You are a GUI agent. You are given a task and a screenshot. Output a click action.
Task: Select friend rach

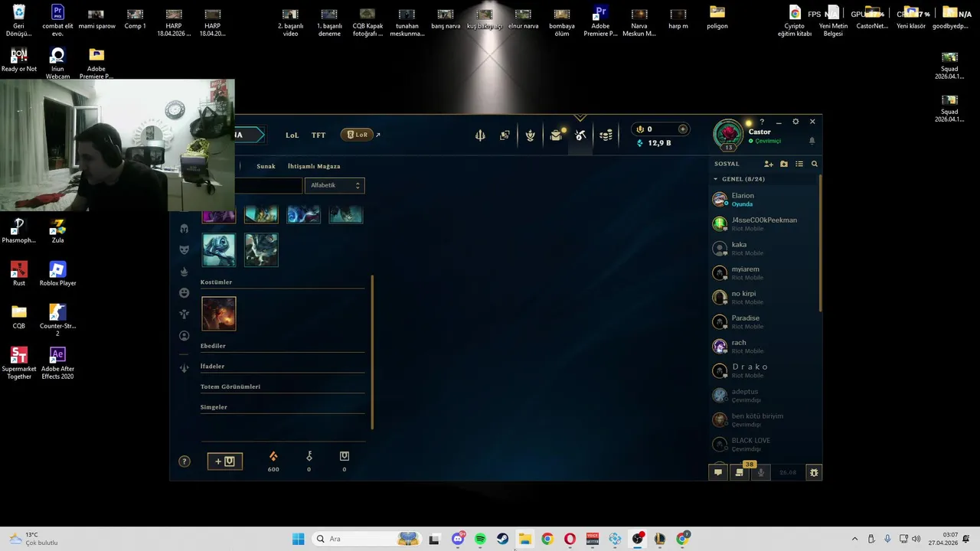pos(764,347)
